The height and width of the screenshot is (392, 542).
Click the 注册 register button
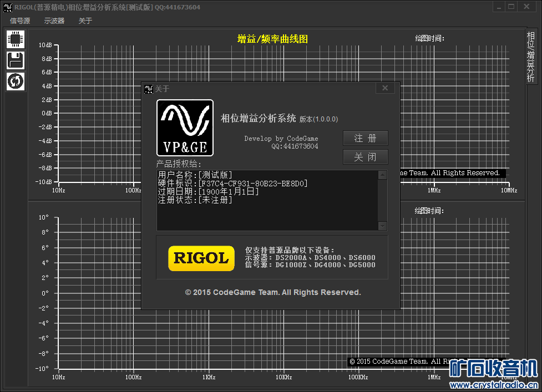click(366, 138)
